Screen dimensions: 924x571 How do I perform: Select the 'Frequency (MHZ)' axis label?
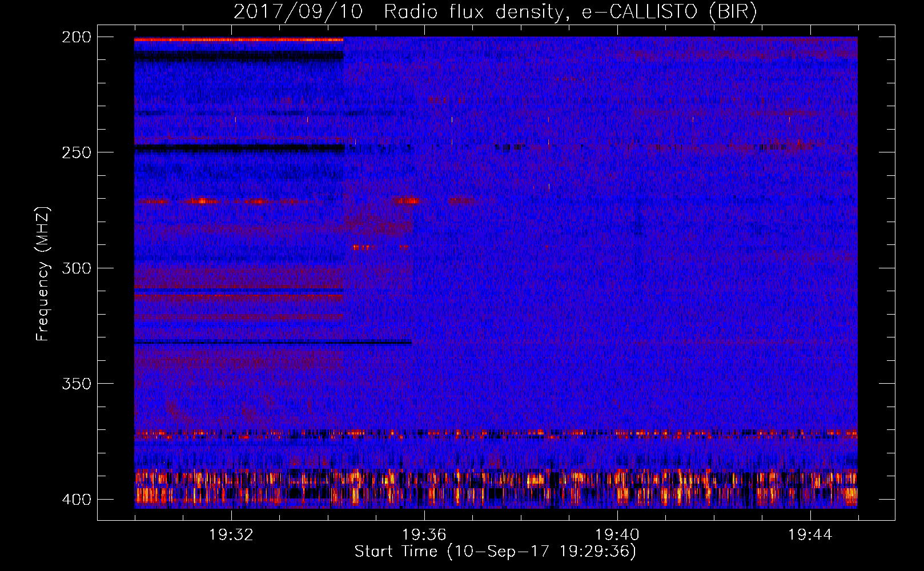tap(43, 274)
